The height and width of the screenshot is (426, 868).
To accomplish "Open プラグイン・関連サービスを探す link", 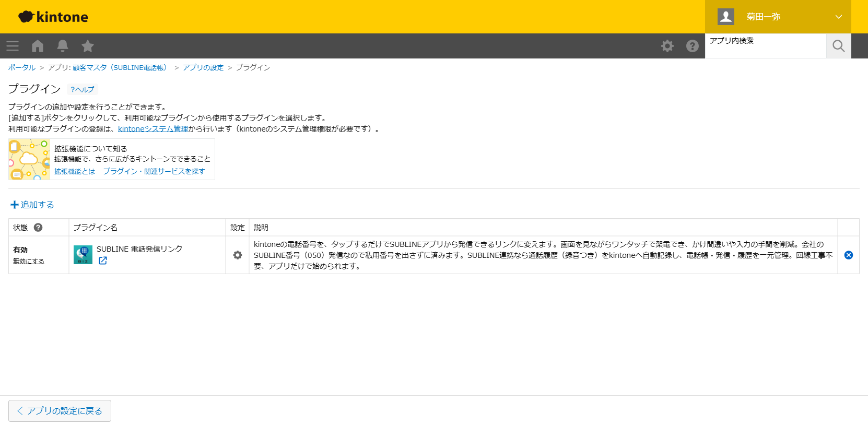I will pyautogui.click(x=154, y=171).
